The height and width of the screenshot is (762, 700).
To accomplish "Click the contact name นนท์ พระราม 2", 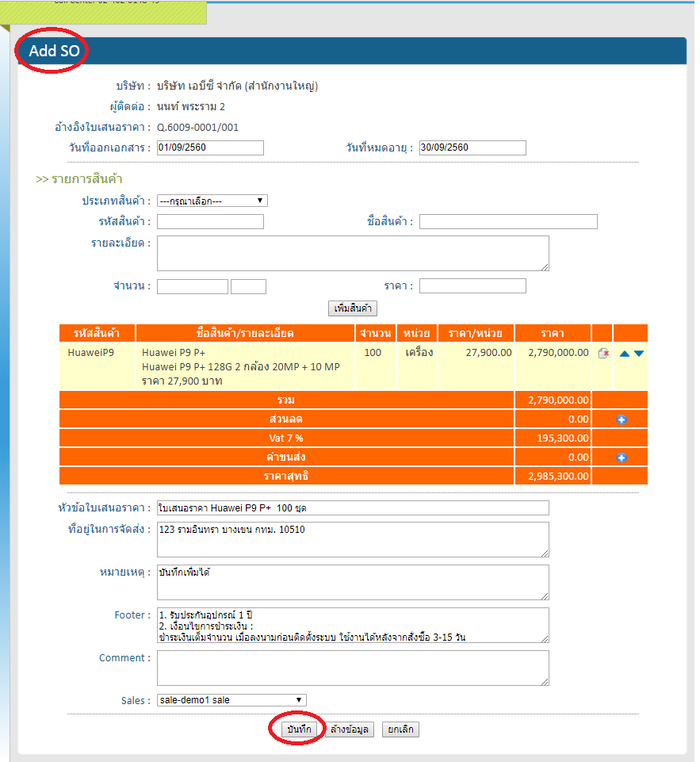I will point(191,106).
